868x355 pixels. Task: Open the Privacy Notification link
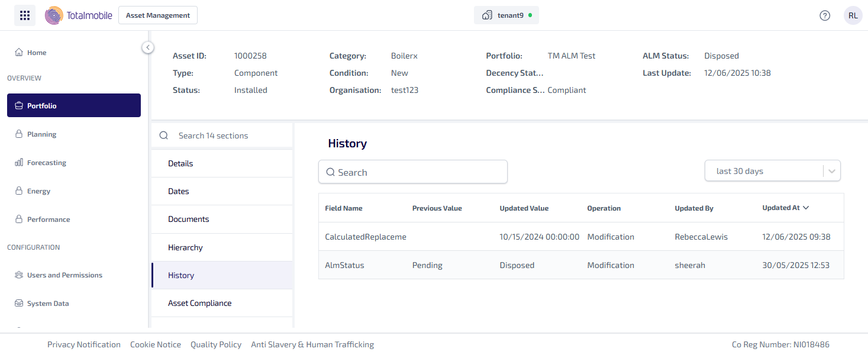point(84,344)
